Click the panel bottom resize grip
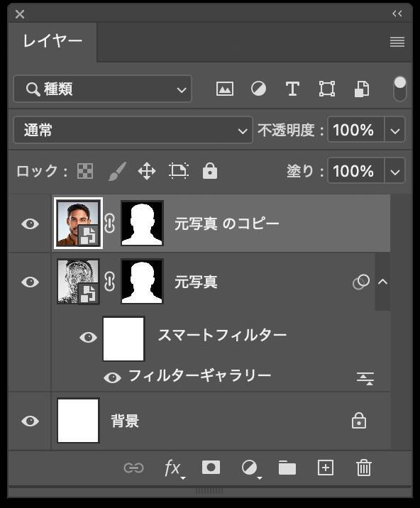420x508 pixels. coord(209,491)
